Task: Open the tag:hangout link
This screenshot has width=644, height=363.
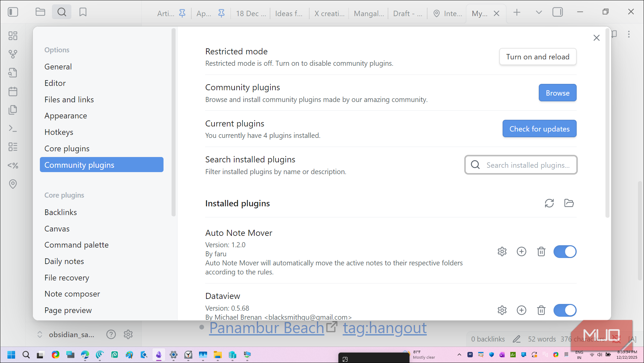Action: [x=385, y=328]
